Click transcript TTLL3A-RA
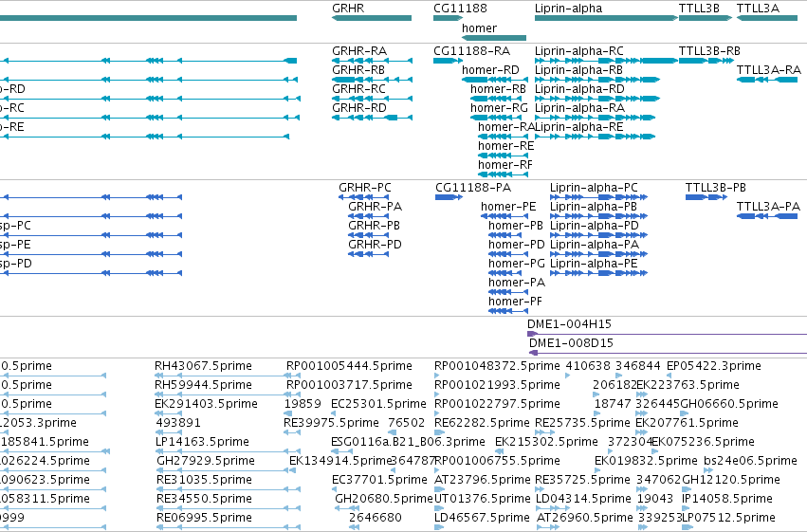 point(768,70)
